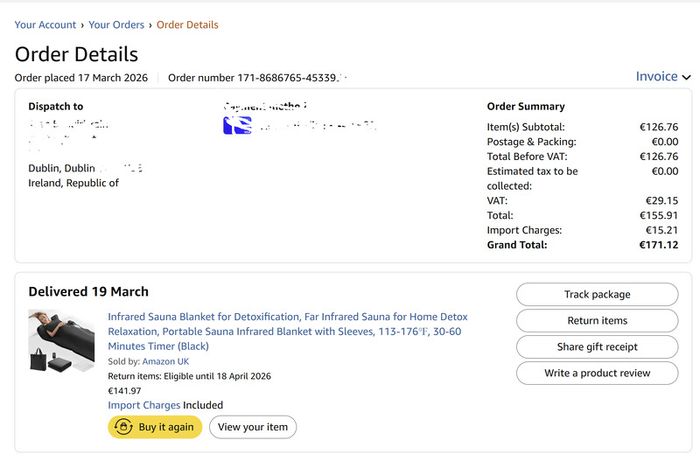Viewport: 700px width, 461px height.
Task: Click the order number text
Action: click(x=258, y=78)
